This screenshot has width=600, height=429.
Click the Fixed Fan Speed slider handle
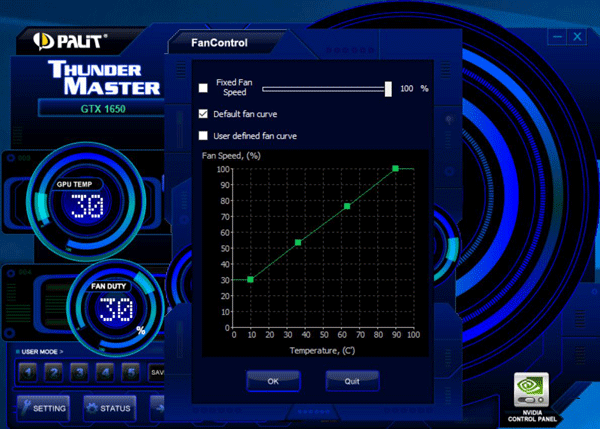click(x=388, y=89)
